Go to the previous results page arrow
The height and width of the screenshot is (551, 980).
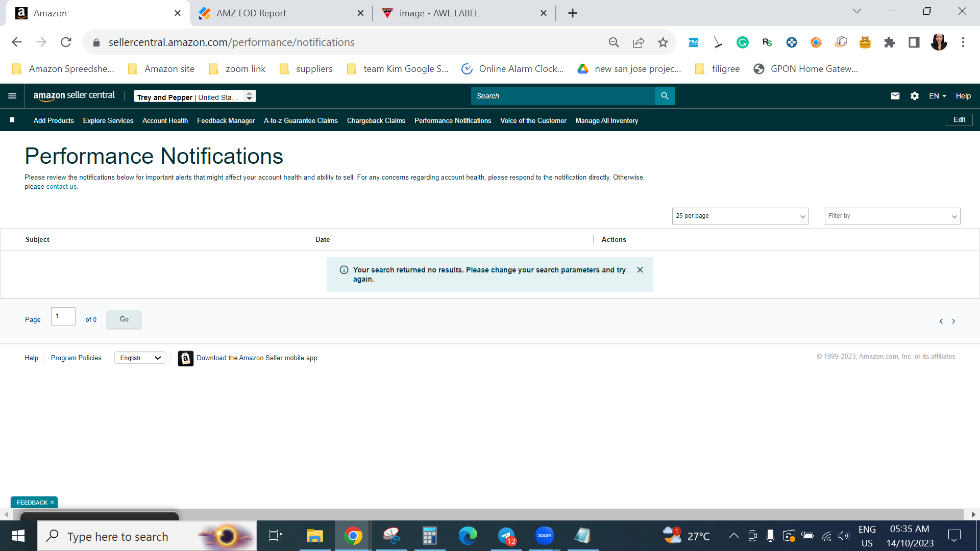point(941,321)
